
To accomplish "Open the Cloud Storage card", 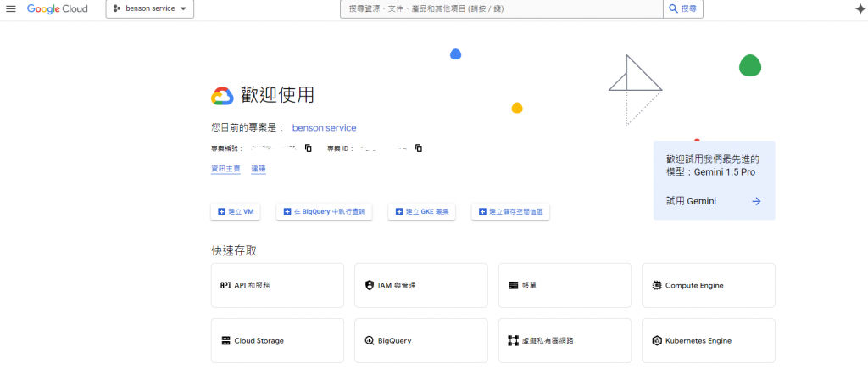I will [x=277, y=341].
